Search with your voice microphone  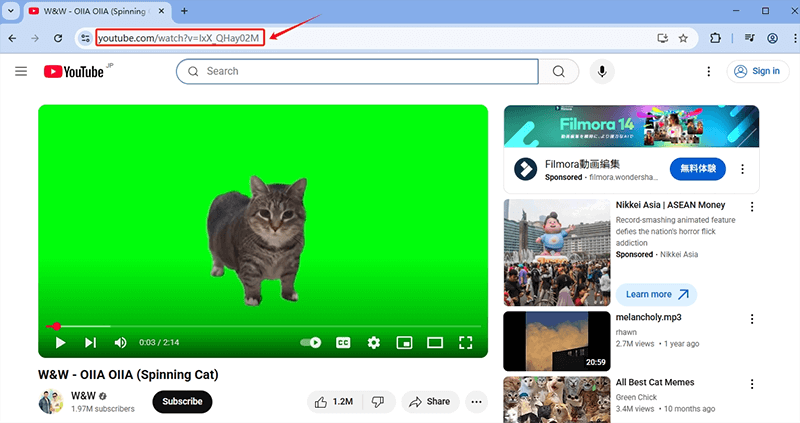coord(602,71)
